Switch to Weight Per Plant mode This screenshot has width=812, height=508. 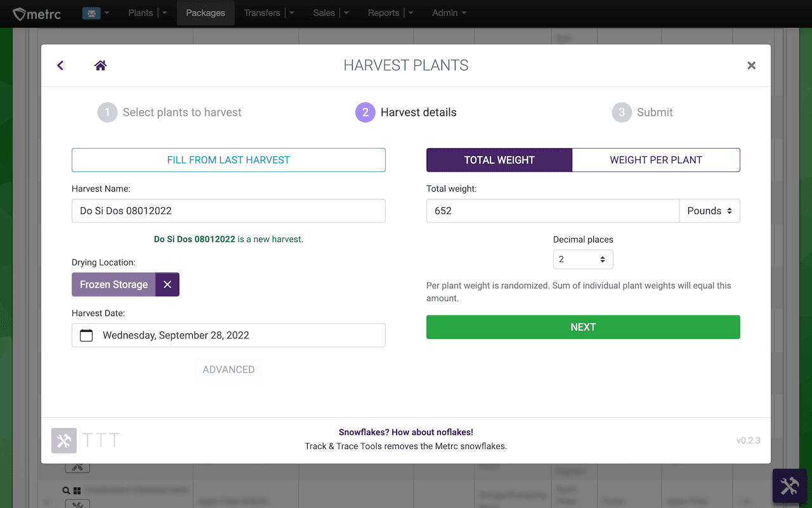pos(656,160)
